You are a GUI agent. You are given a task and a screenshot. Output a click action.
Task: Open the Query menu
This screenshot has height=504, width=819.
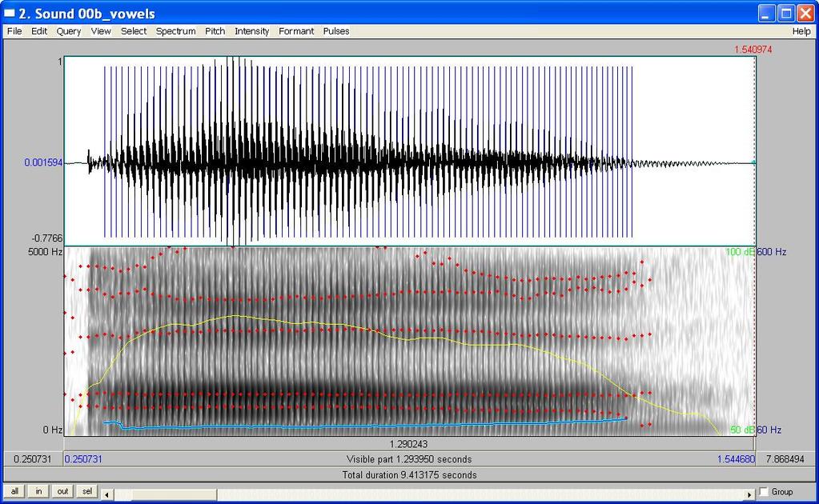point(68,31)
